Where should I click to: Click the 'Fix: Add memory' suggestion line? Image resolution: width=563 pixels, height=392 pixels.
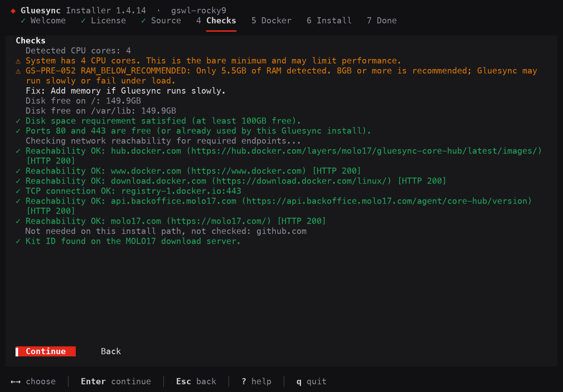click(125, 91)
